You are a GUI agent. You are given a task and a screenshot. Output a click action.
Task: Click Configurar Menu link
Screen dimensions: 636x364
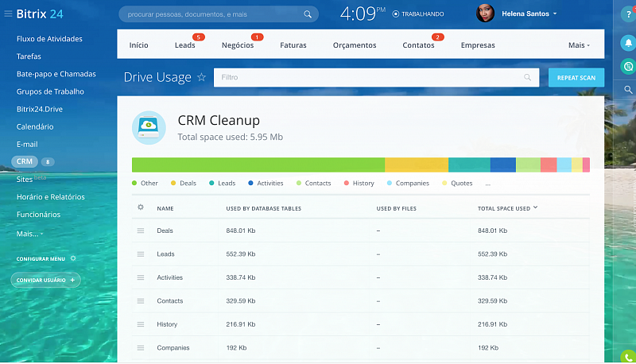point(41,258)
